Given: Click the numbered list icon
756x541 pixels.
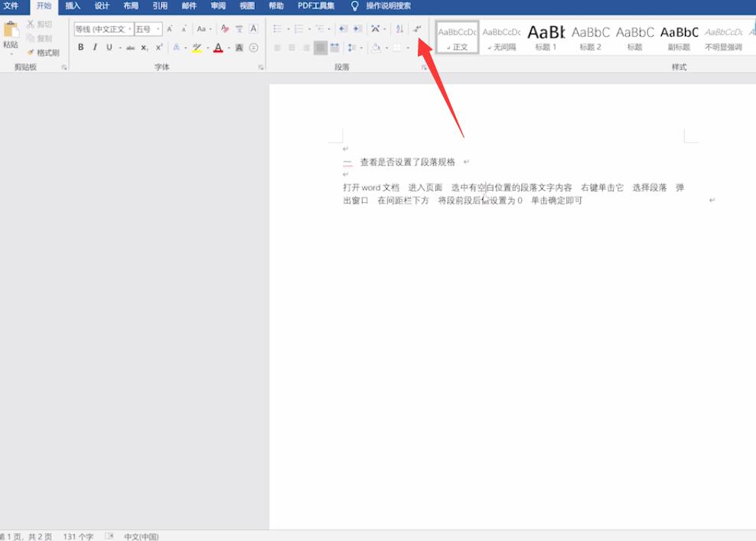Looking at the screenshot, I should coord(299,29).
